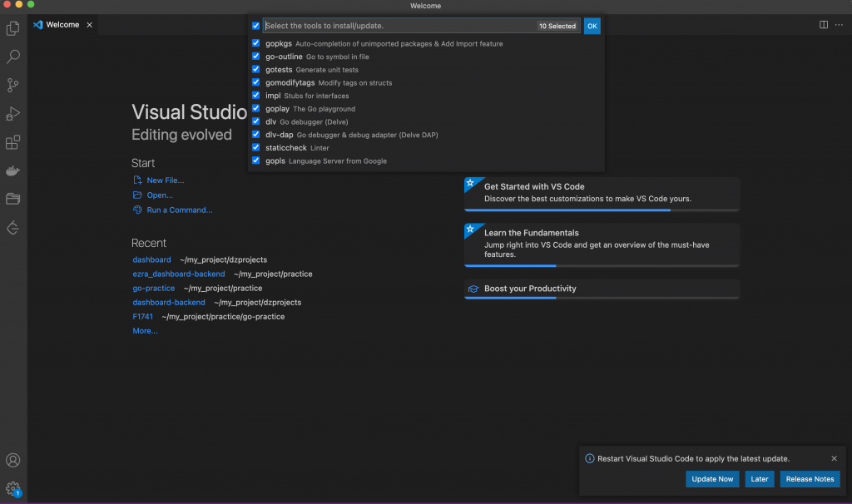Open the recent dashboard-backend project
The height and width of the screenshot is (504, 852).
[169, 302]
